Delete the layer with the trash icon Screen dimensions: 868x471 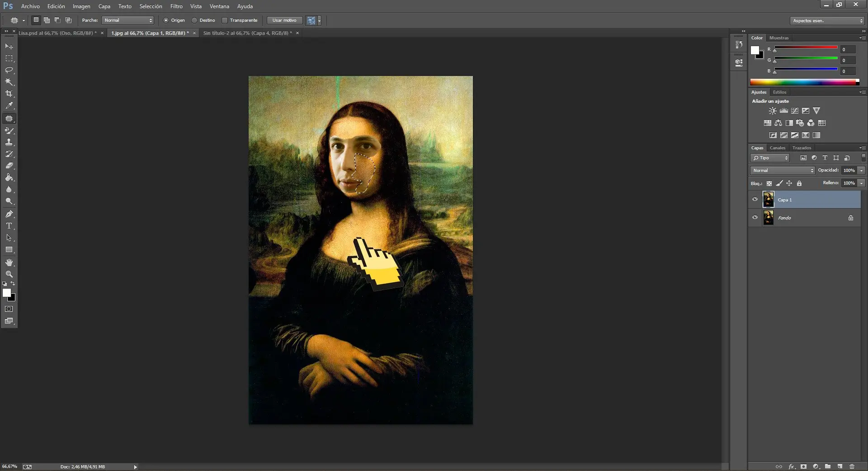coord(852,466)
